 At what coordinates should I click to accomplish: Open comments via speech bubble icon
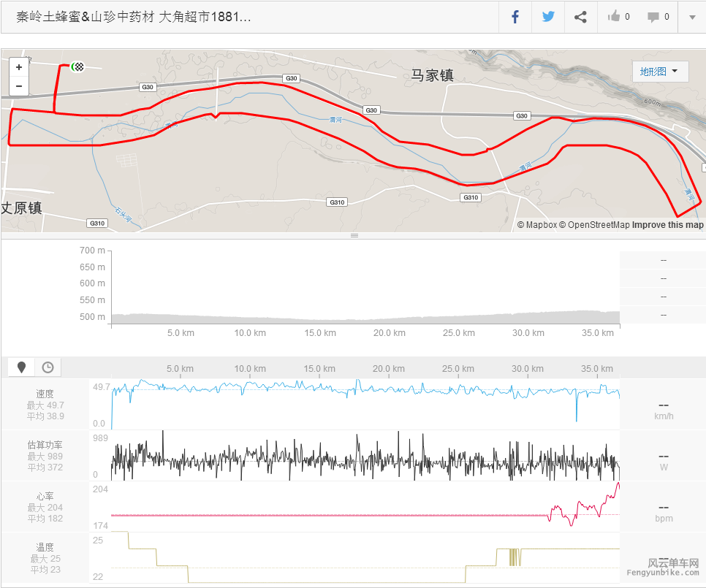(658, 17)
